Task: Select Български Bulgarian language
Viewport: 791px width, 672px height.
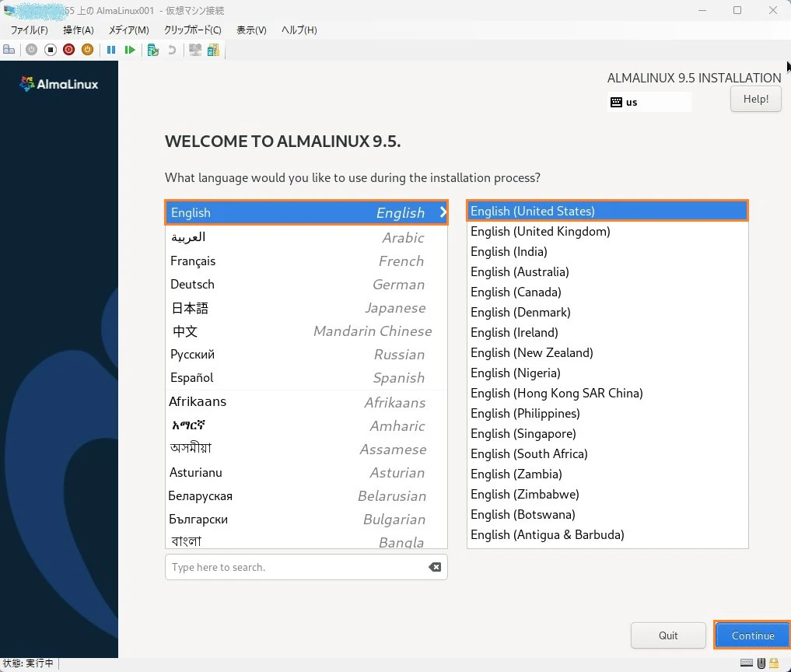Action: 306,519
